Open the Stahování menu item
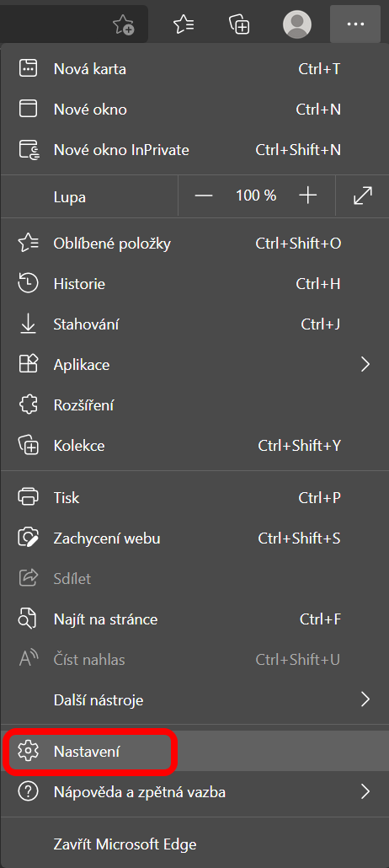389x868 pixels. pyautogui.click(x=194, y=324)
